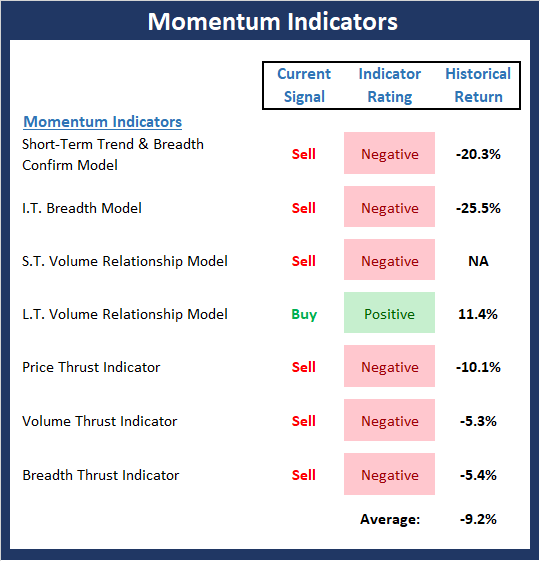Click the Buy signal text
The width and height of the screenshot is (540, 561).
304,315
